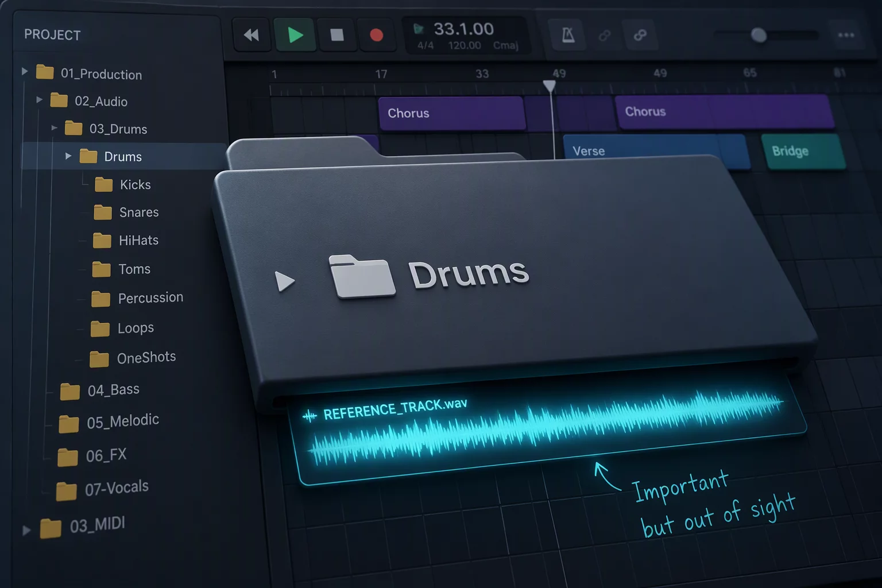
Task: Click the folder icon beside Toms
Action: tap(102, 269)
